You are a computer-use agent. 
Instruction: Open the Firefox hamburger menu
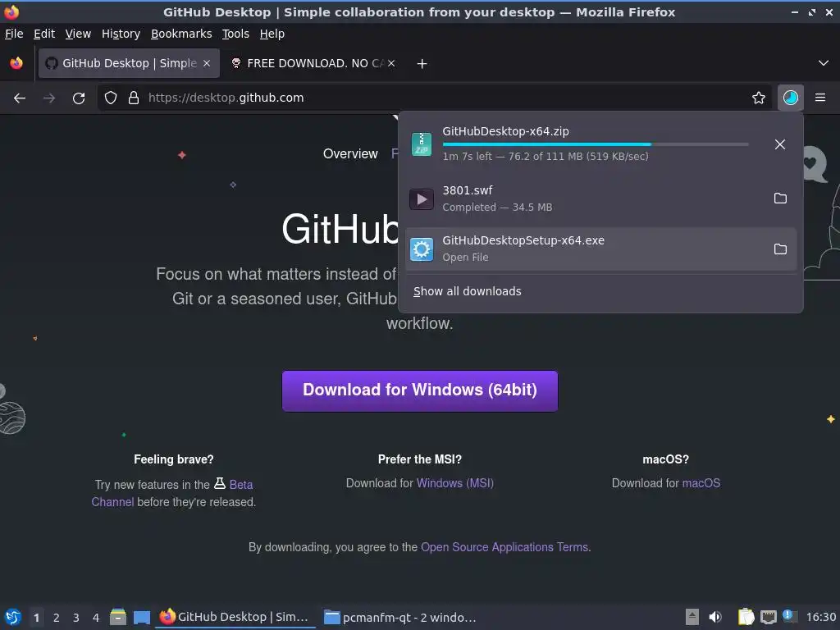click(820, 98)
